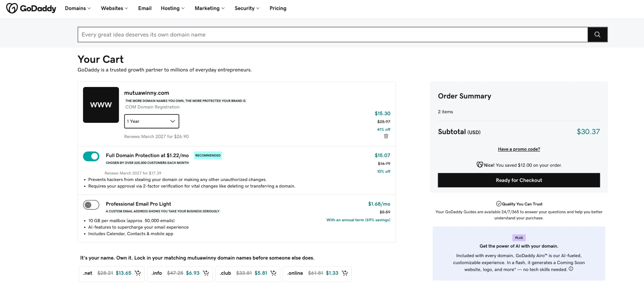
Task: Click the PLUS badge
Action: coord(519,238)
